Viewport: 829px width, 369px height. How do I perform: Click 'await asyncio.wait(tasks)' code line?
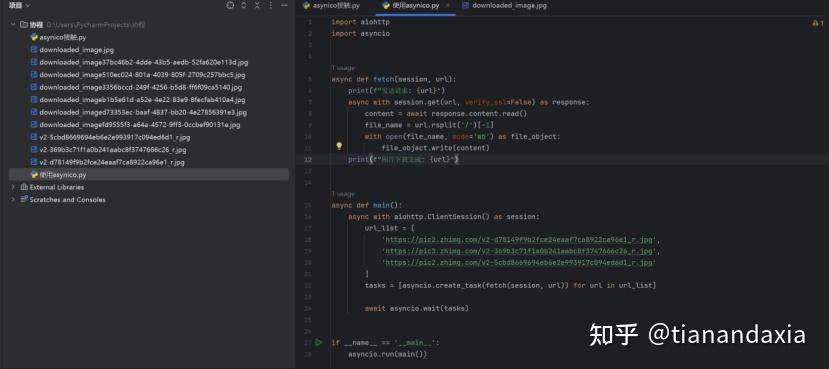pos(417,308)
